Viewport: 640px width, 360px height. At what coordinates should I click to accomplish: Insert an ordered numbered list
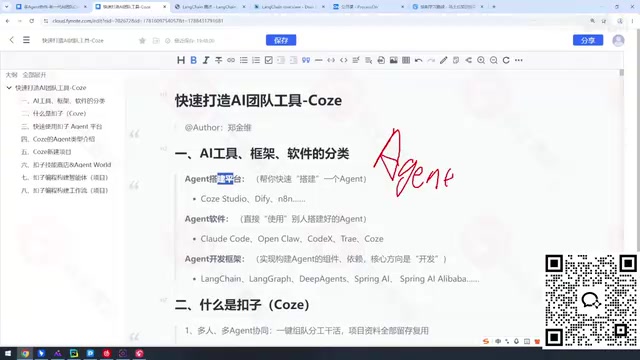click(x=256, y=60)
